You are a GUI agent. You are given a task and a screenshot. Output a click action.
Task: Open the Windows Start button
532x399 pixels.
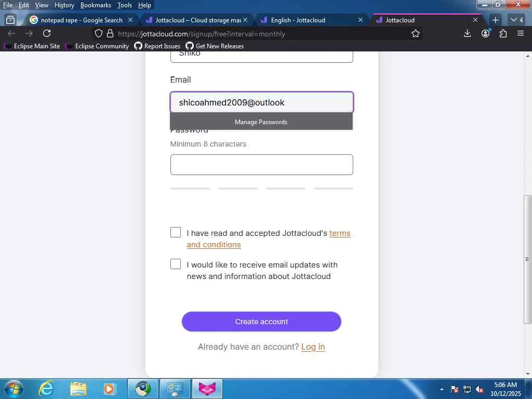[x=14, y=389]
